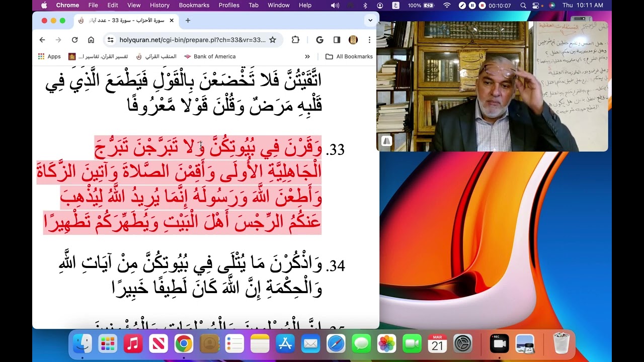Stop the screen recording
Image resolution: width=644 pixels, height=362 pixels.
click(482, 6)
